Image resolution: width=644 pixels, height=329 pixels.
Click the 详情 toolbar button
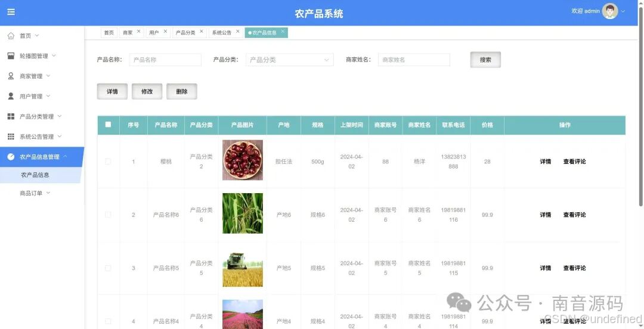tap(112, 92)
